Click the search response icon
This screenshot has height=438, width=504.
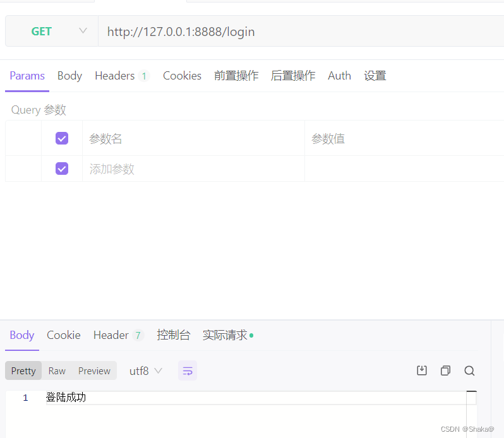(x=470, y=370)
